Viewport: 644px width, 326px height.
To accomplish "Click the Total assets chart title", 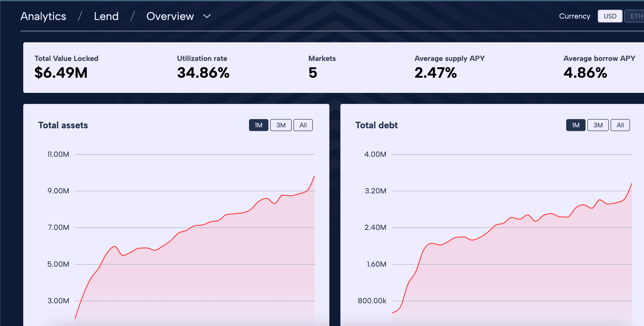I will pyautogui.click(x=63, y=125).
